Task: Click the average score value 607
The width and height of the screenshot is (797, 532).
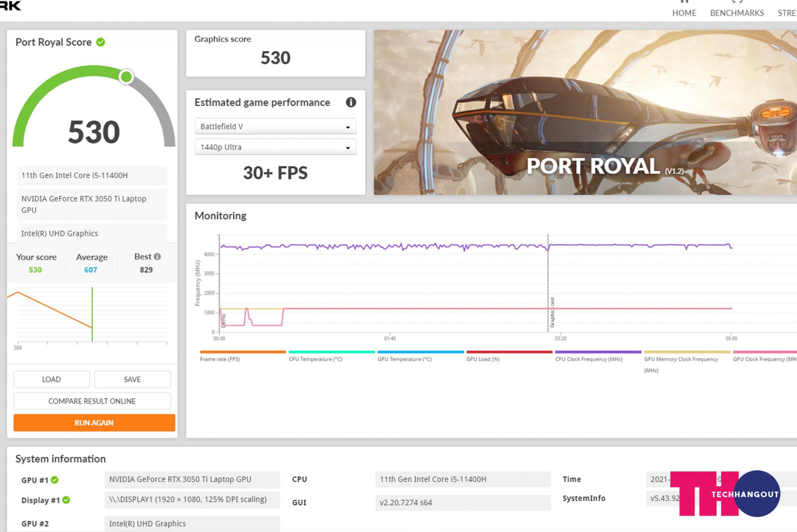Action: click(x=91, y=270)
